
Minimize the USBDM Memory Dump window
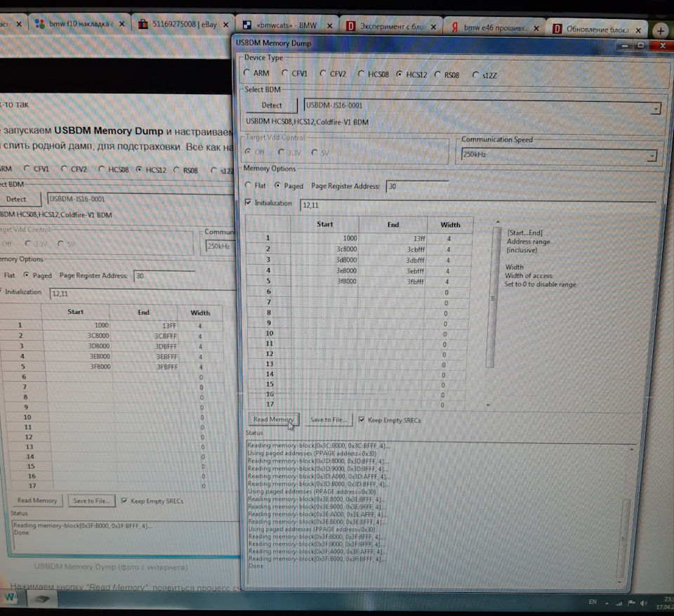[625, 45]
